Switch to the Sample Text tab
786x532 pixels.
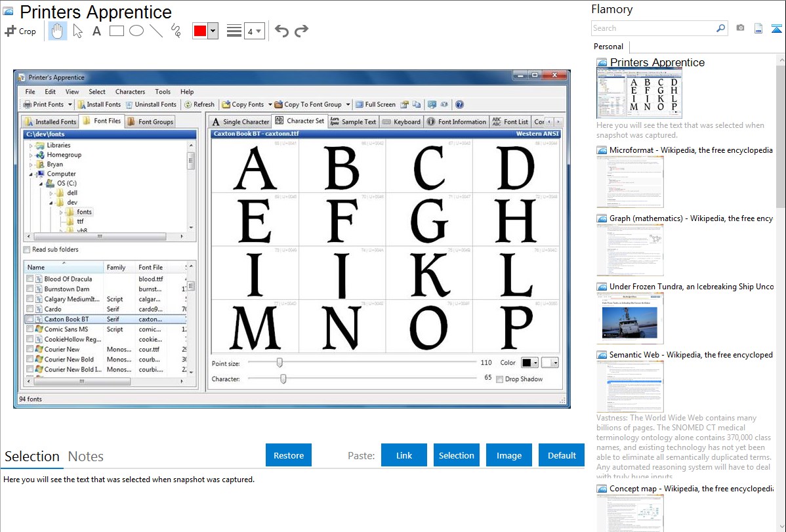354,121
